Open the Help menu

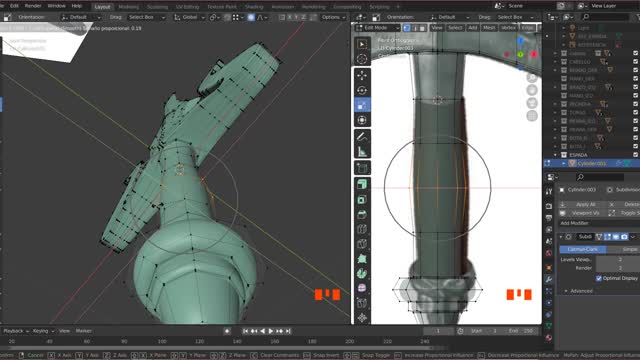tap(76, 6)
